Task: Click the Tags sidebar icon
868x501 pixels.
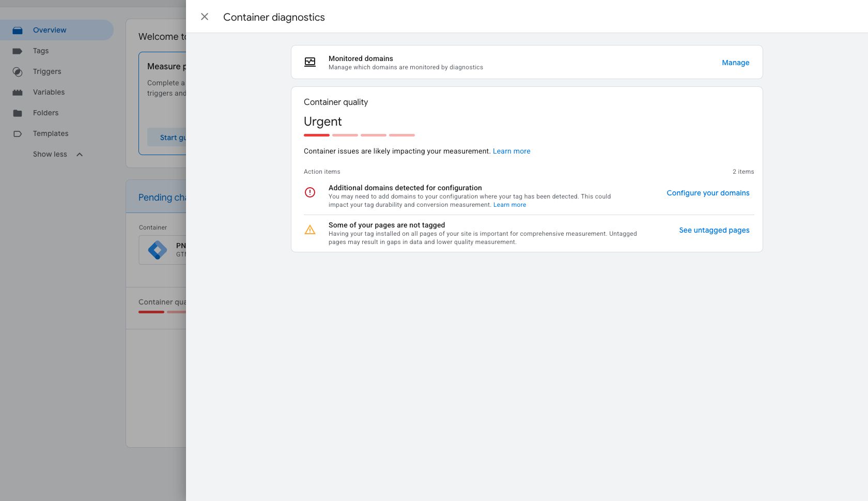Action: [18, 51]
